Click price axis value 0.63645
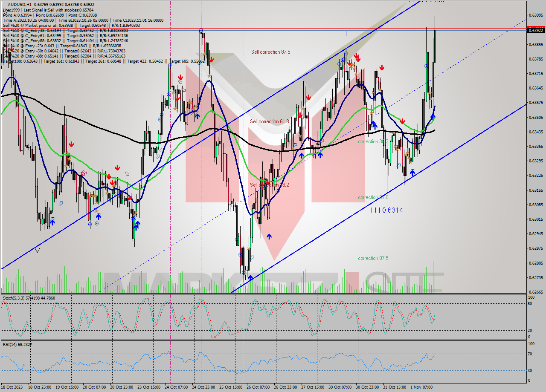 536,88
